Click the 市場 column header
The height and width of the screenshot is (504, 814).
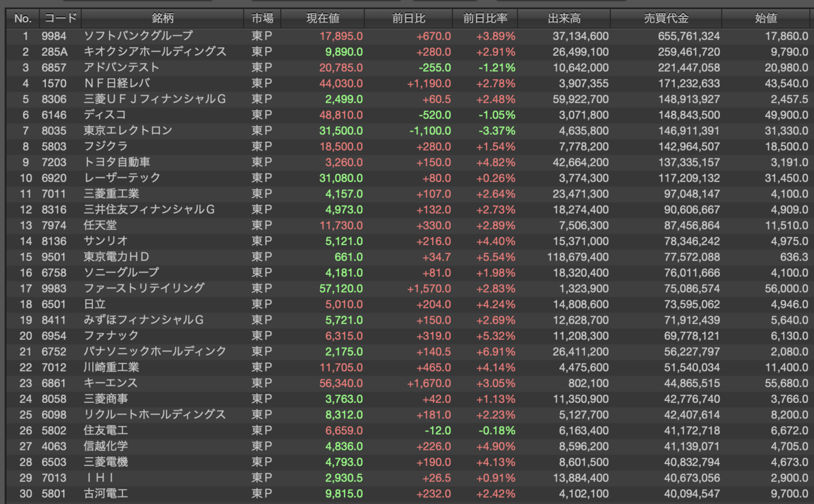click(263, 18)
